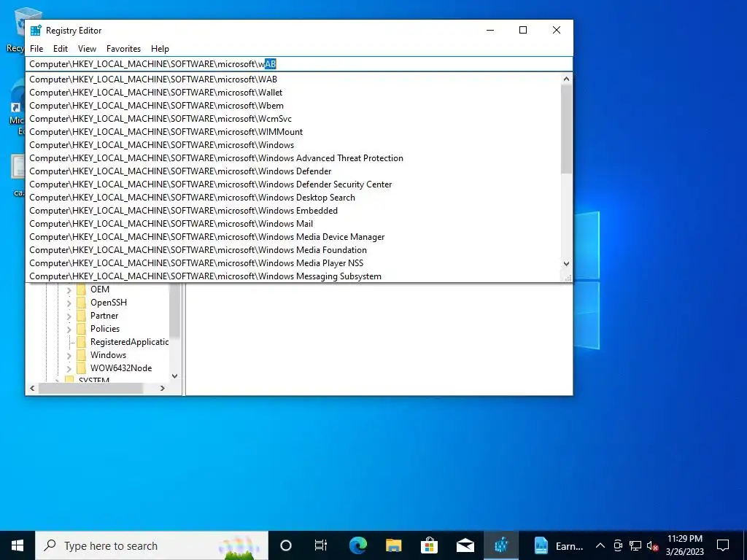Click the Registry Editor title bar icon
This screenshot has width=747, height=560.
click(x=36, y=30)
